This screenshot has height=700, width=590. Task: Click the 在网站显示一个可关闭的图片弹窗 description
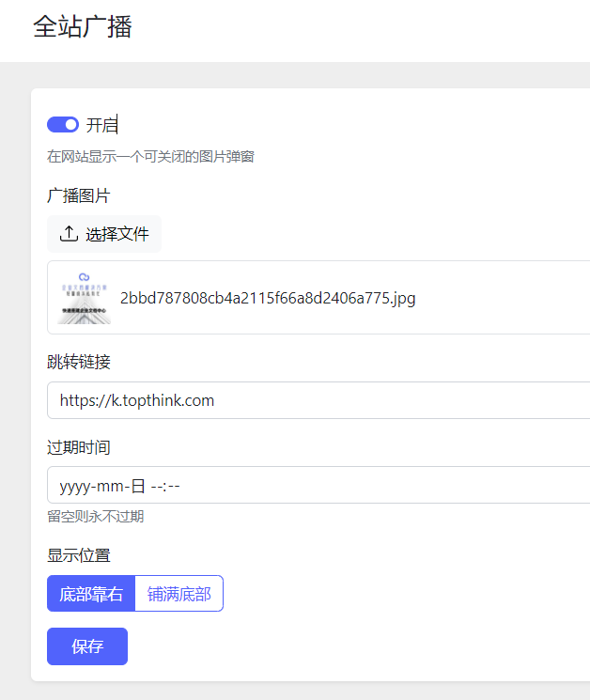click(x=150, y=157)
